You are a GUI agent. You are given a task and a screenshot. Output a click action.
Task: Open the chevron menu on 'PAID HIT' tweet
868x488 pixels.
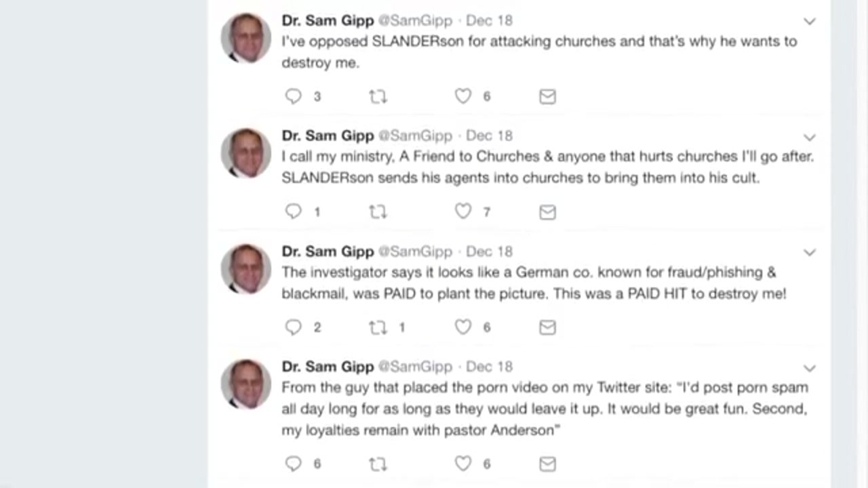point(809,252)
